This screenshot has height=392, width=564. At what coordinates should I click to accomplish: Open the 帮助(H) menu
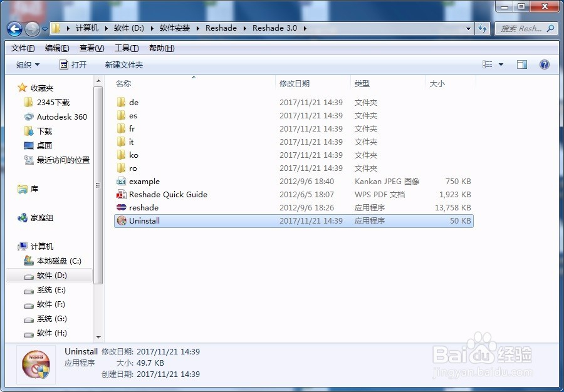(x=162, y=48)
